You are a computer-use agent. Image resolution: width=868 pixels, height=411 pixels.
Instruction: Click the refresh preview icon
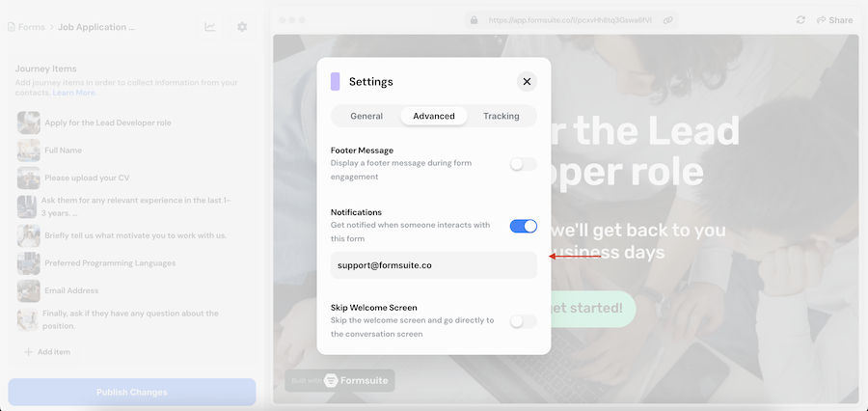coord(800,19)
